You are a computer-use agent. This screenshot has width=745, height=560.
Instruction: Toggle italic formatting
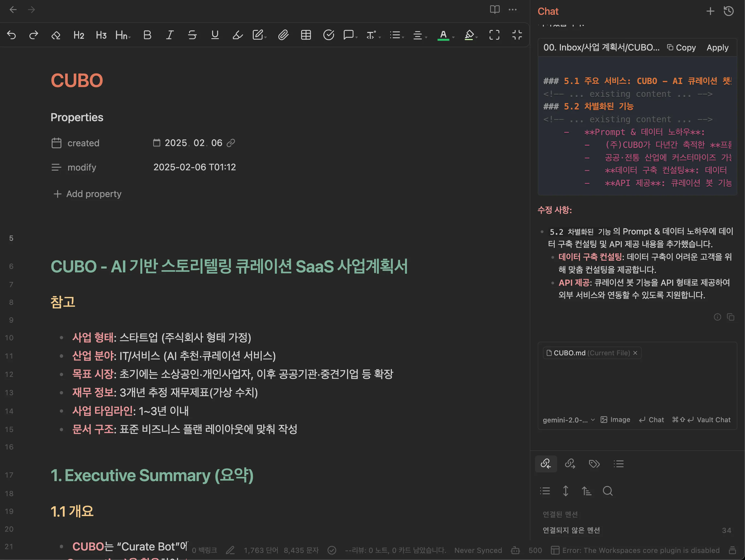click(170, 35)
